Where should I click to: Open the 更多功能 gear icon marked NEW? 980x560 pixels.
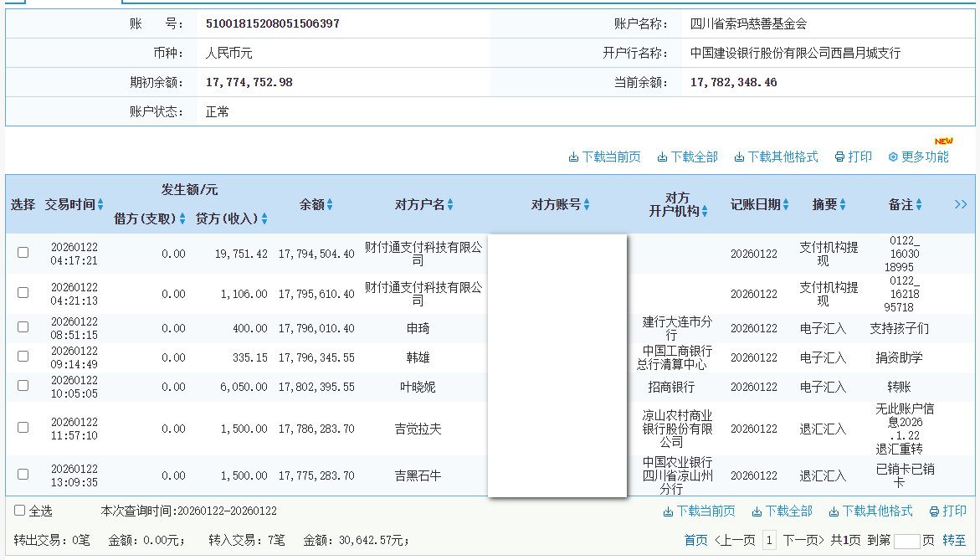(x=892, y=156)
